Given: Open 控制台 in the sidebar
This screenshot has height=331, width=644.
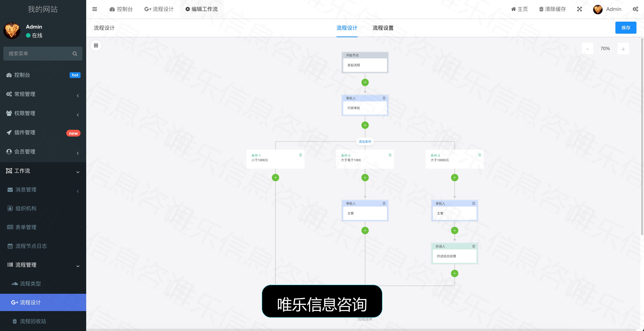Looking at the screenshot, I should pyautogui.click(x=43, y=75).
